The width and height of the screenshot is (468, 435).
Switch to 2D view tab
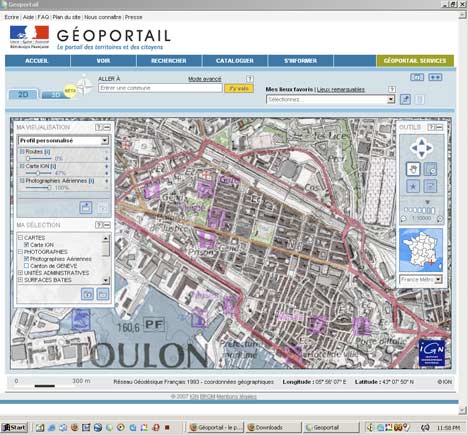click(x=23, y=95)
